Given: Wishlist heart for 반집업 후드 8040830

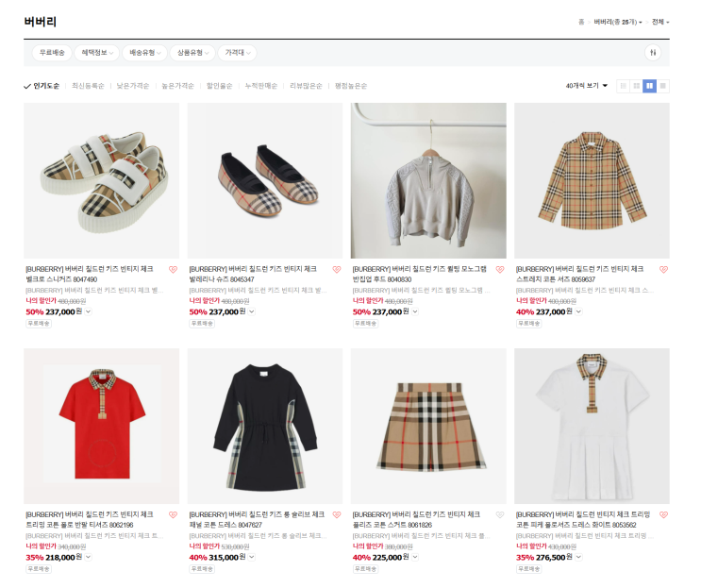Looking at the screenshot, I should 500,270.
